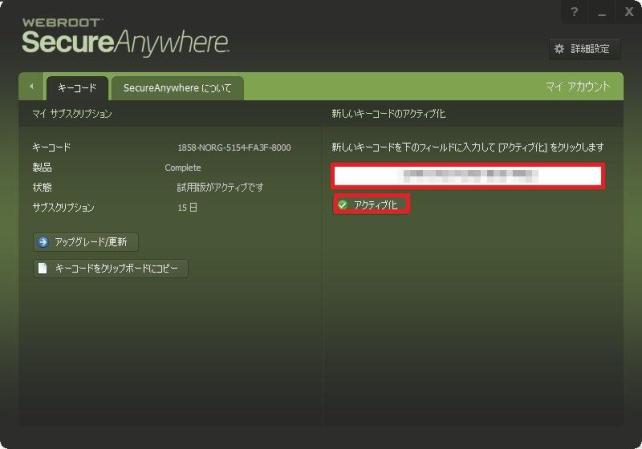Switch to SecureAnywhere について tab
This screenshot has width=642, height=449.
coord(177,88)
